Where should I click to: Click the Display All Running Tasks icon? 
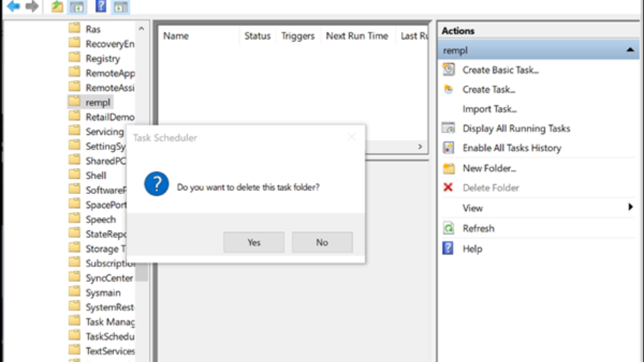[x=448, y=128]
